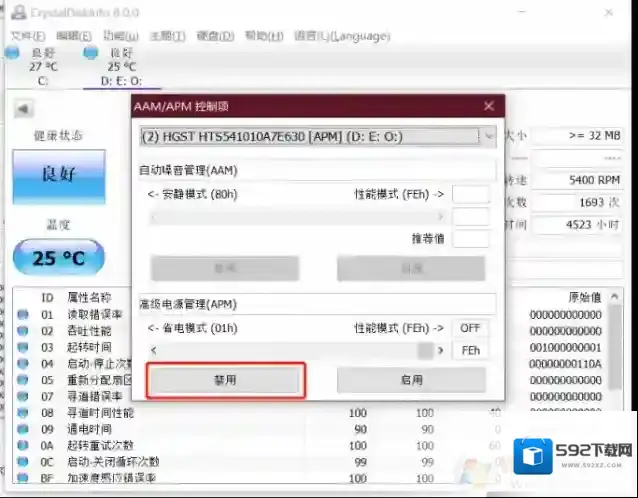The height and width of the screenshot is (498, 638).
Task: Open the HGST HTS541010A7E630 disk dropdown
Action: point(318,135)
